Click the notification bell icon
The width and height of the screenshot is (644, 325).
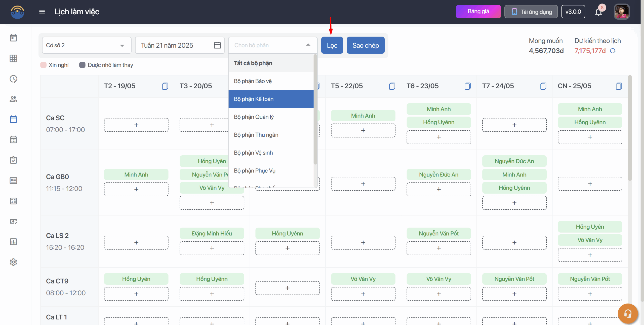pyautogui.click(x=598, y=12)
